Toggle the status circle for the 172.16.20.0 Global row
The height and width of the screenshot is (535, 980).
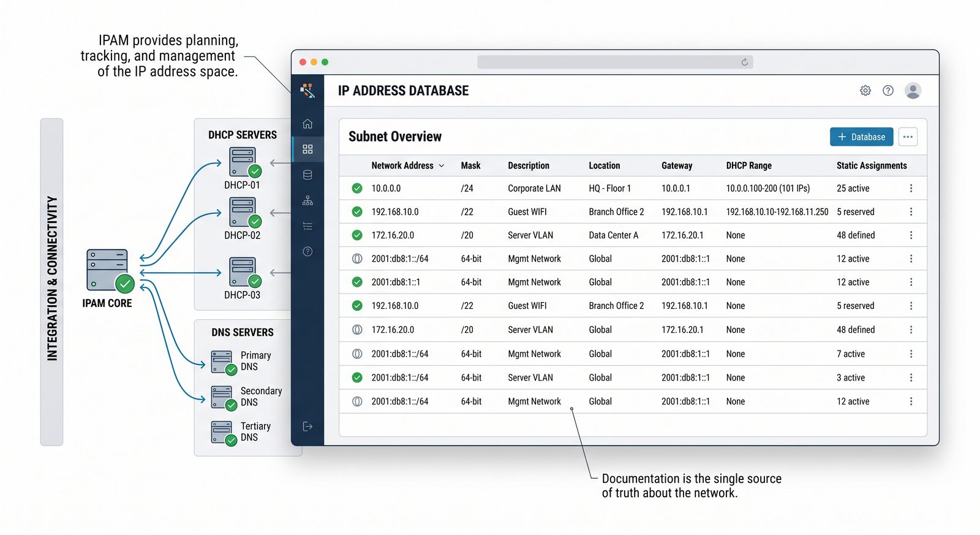click(357, 330)
